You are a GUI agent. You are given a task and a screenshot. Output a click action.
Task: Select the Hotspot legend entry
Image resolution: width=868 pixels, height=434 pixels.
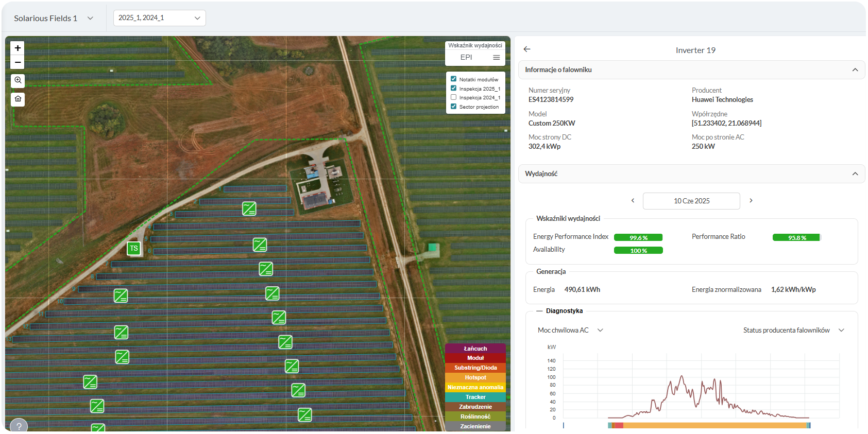click(x=475, y=377)
